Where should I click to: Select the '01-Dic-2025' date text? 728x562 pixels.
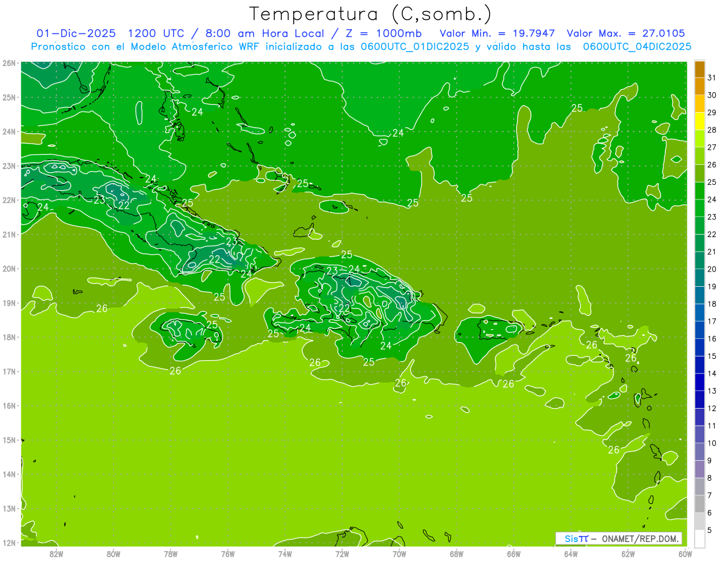78,33
